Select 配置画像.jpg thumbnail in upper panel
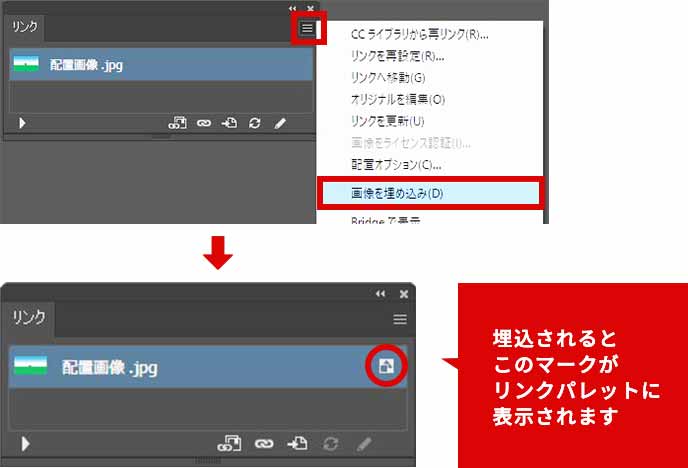This screenshot has height=468, width=688. pyautogui.click(x=25, y=65)
